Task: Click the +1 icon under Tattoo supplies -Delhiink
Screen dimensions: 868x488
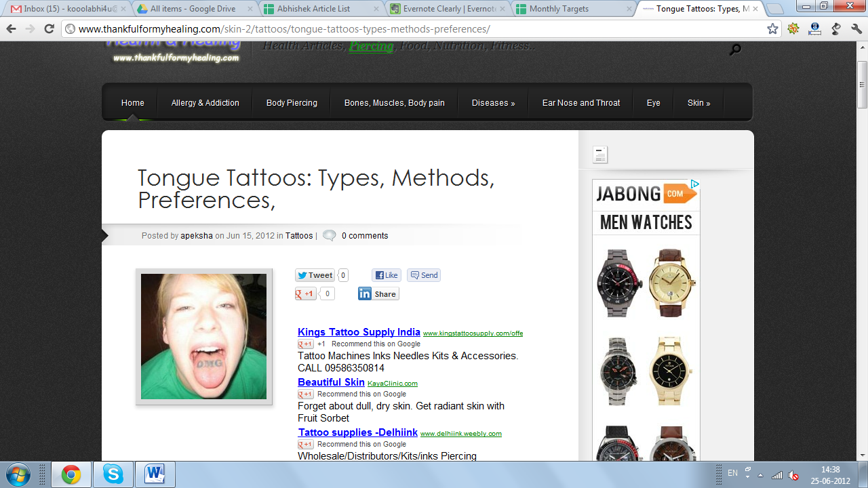Action: (306, 445)
